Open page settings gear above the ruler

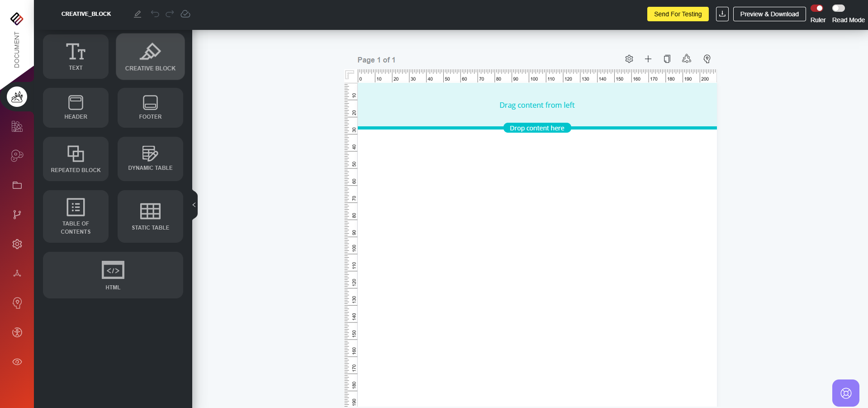(x=629, y=59)
